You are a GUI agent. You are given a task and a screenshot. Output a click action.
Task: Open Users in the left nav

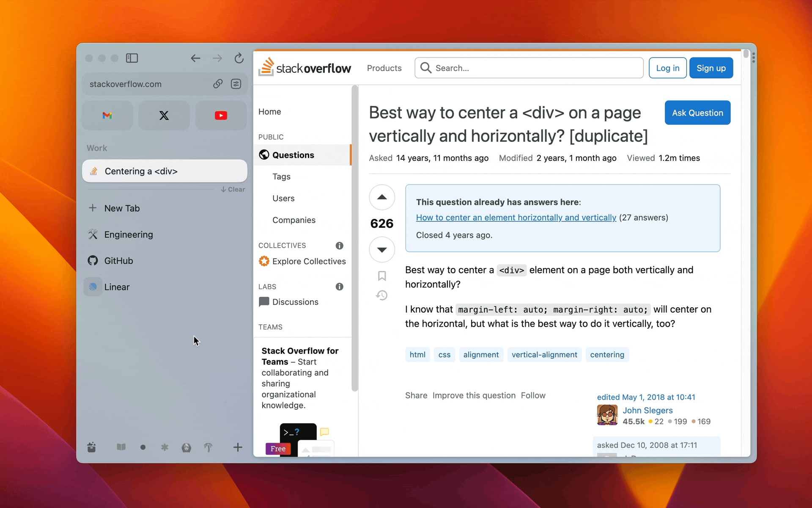283,198
